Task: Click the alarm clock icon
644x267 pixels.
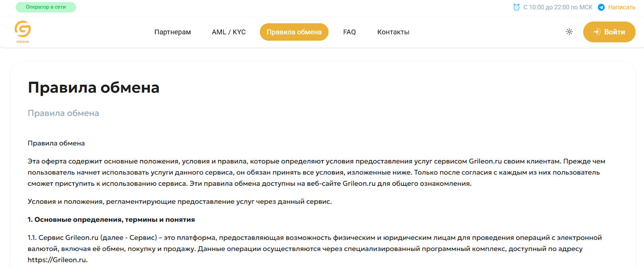Action: 516,7
